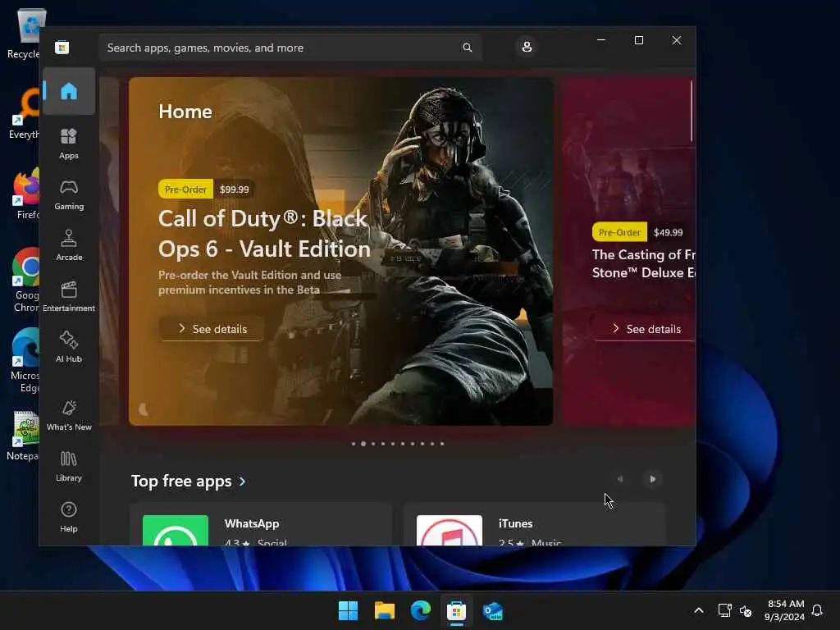Screen dimensions: 840x630
Task: Select the Recycle Bin desktop icon
Action: click(24, 33)
